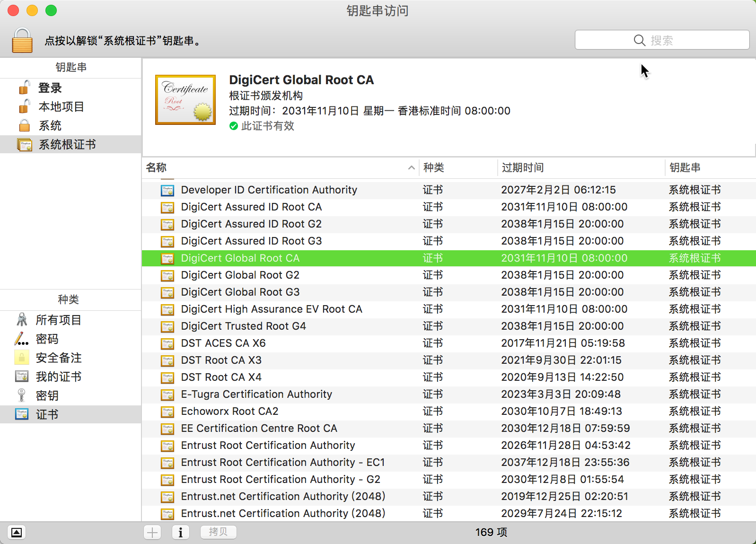Show the 安全备注 category
756x544 pixels.
(70, 358)
